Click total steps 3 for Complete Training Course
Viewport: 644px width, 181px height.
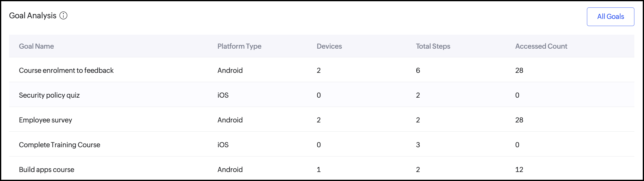418,145
